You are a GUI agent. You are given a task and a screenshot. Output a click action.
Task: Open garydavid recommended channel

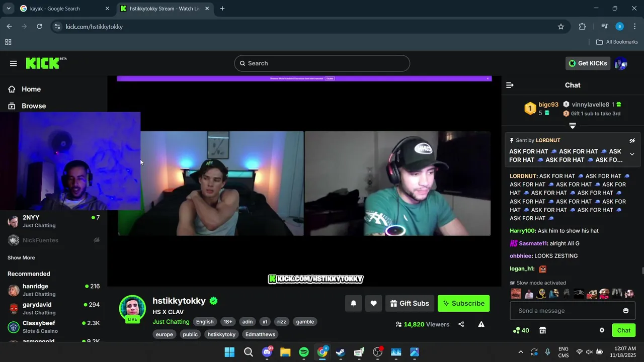(54, 308)
